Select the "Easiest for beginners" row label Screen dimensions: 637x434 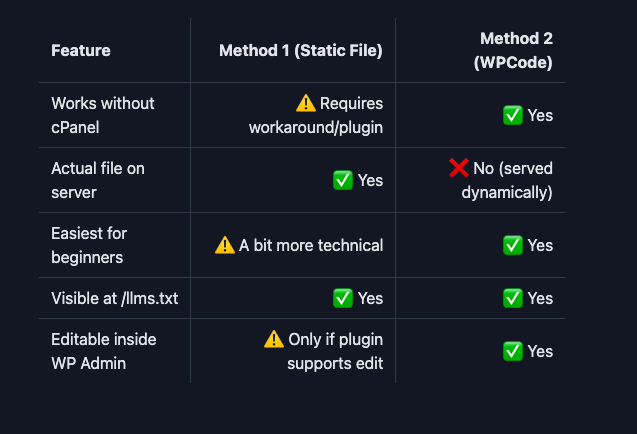pos(89,245)
